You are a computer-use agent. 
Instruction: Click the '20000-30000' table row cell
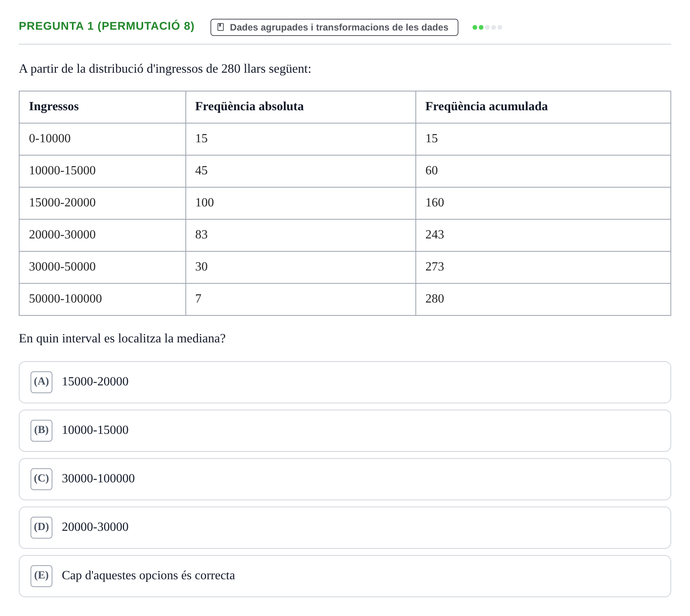point(102,235)
